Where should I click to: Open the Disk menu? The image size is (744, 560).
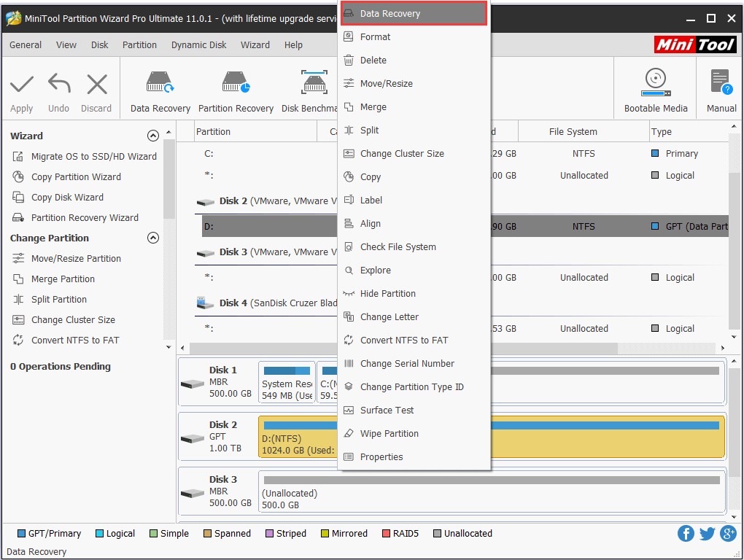[100, 45]
